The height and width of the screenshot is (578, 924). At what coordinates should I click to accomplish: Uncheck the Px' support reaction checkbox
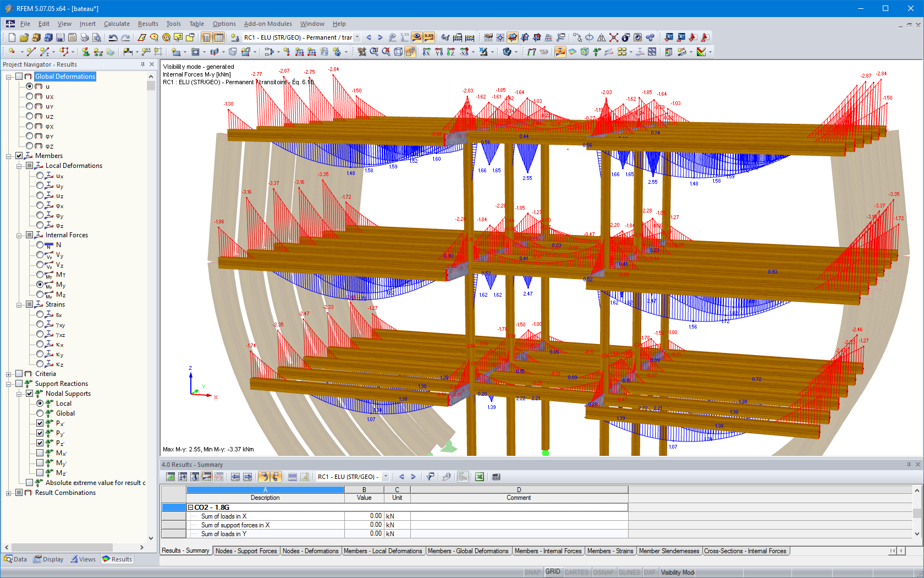40,423
